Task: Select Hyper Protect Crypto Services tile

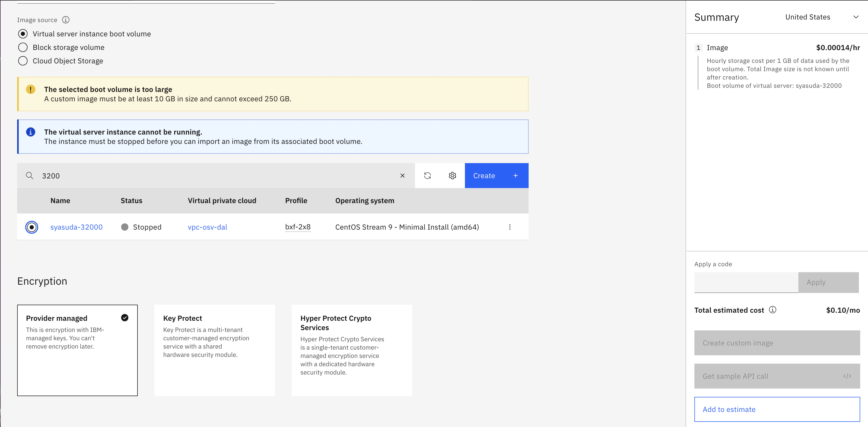Action: 352,350
